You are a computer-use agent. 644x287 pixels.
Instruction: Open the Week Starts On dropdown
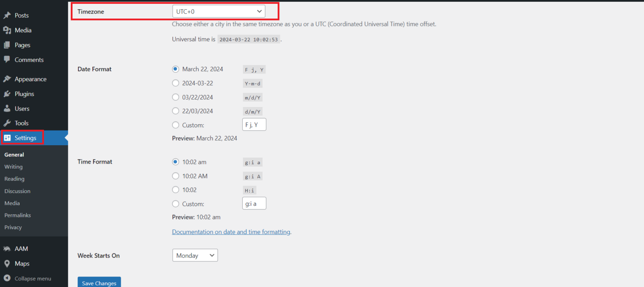[x=195, y=255]
